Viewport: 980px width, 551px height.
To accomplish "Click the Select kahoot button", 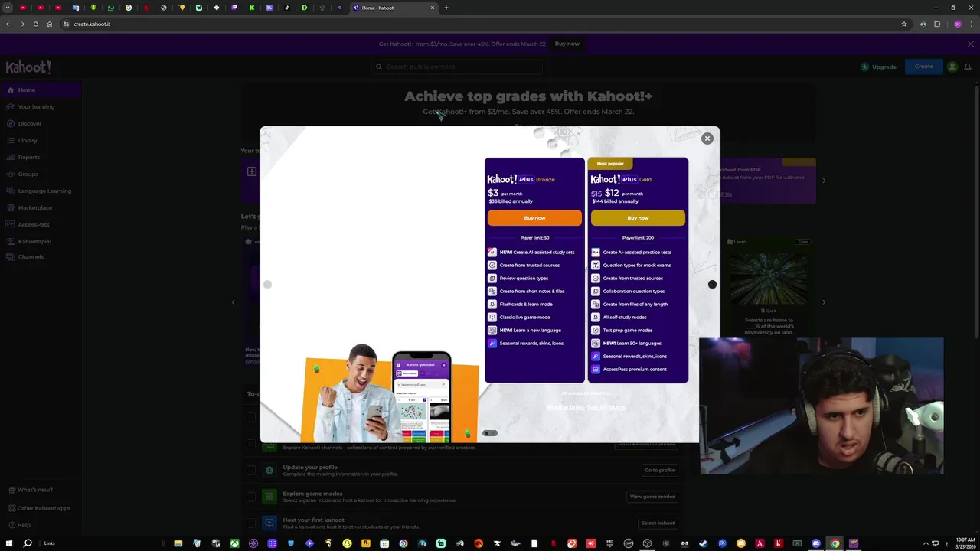I will pyautogui.click(x=658, y=523).
